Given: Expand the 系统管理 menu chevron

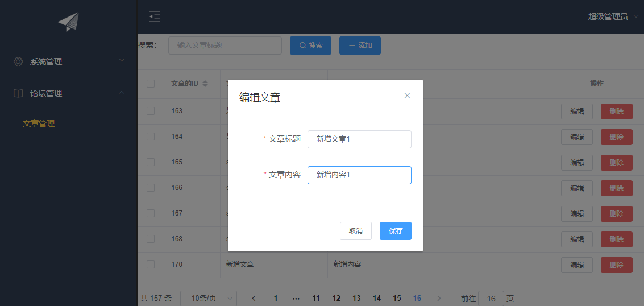Looking at the screenshot, I should pos(122,60).
